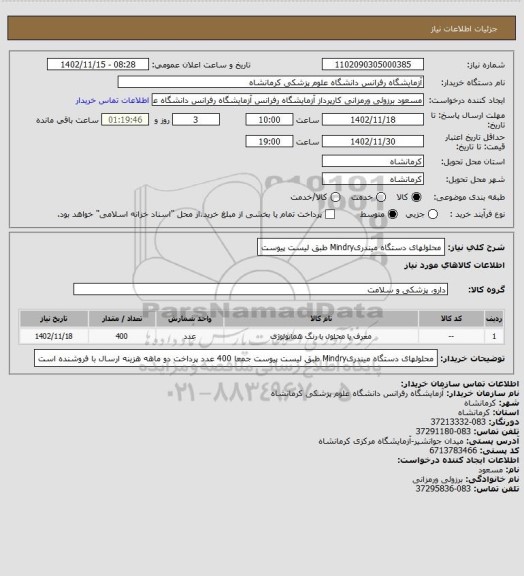524x576 pixels.
Task: Select the کالا radio button
Action: [416, 197]
